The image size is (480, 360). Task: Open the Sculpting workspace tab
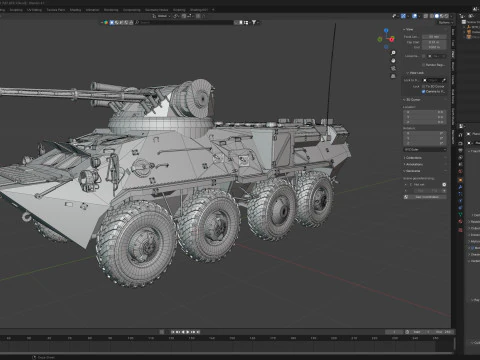pyautogui.click(x=16, y=10)
